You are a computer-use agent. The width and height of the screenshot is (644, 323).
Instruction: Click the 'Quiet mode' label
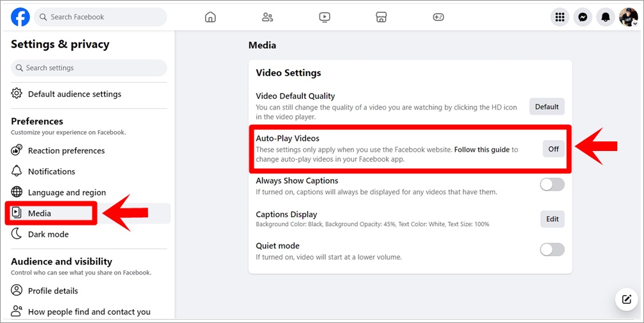click(277, 246)
